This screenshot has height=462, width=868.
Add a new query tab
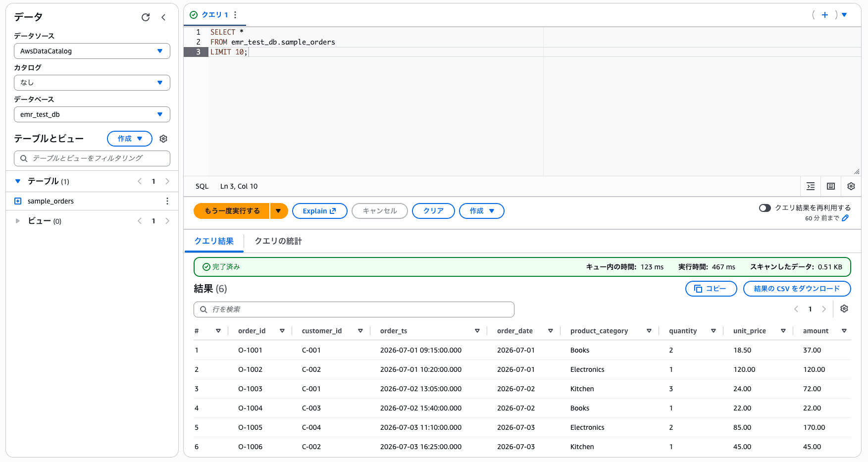tap(825, 15)
